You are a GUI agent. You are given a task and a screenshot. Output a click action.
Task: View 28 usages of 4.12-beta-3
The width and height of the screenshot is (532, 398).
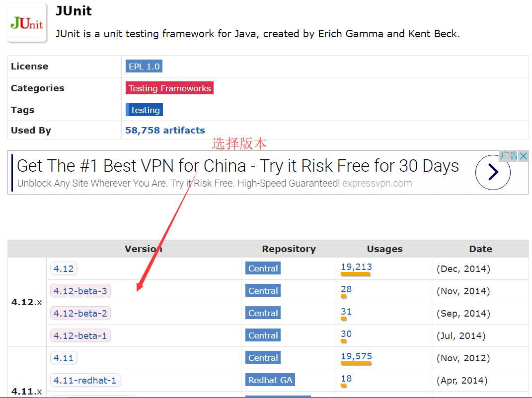(x=346, y=289)
